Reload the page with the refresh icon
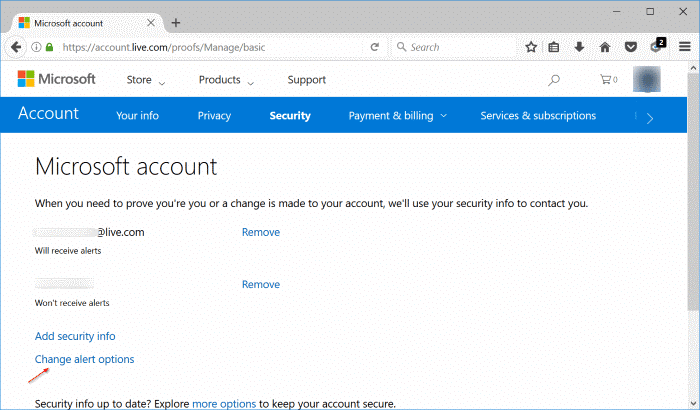 point(375,47)
